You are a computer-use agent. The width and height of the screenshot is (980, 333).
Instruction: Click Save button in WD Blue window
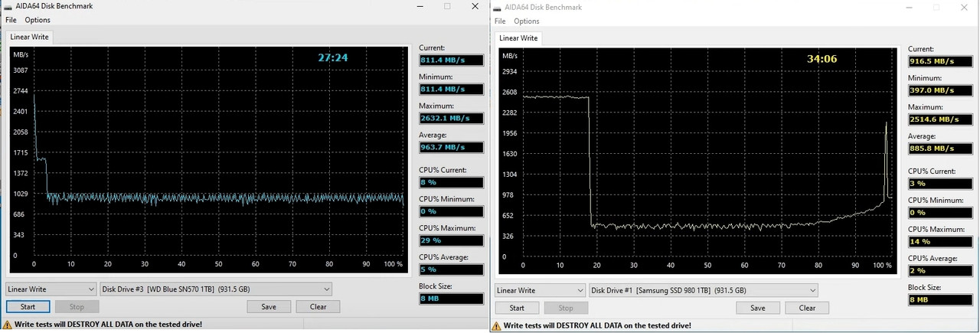pyautogui.click(x=269, y=306)
